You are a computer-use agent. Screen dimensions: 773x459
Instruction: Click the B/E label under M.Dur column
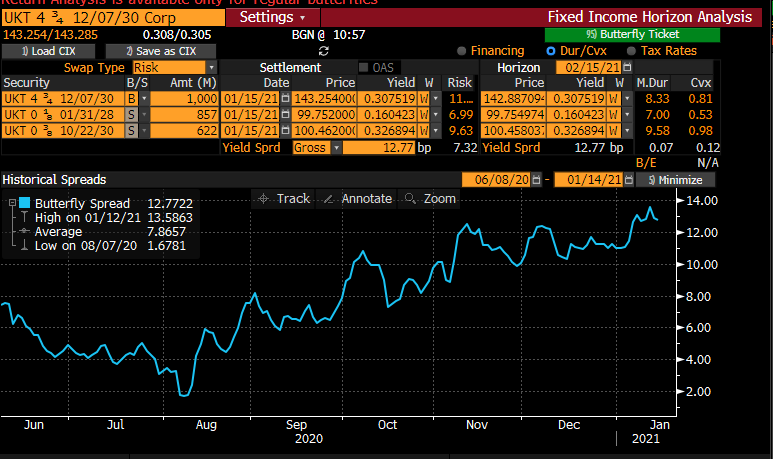point(646,163)
